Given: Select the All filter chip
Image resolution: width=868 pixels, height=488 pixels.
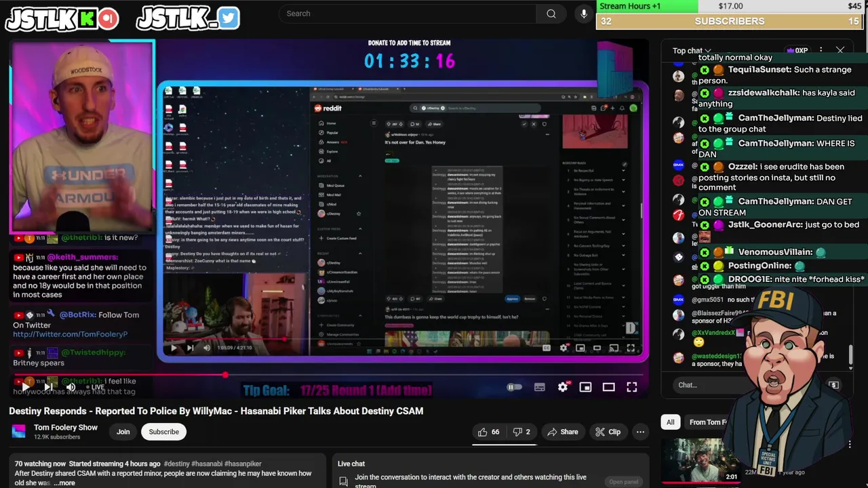Looking at the screenshot, I should click(670, 422).
